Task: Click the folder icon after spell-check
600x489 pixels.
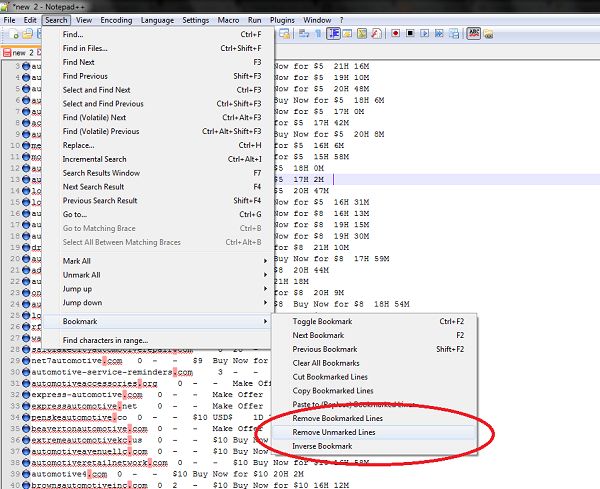Action: coord(488,34)
